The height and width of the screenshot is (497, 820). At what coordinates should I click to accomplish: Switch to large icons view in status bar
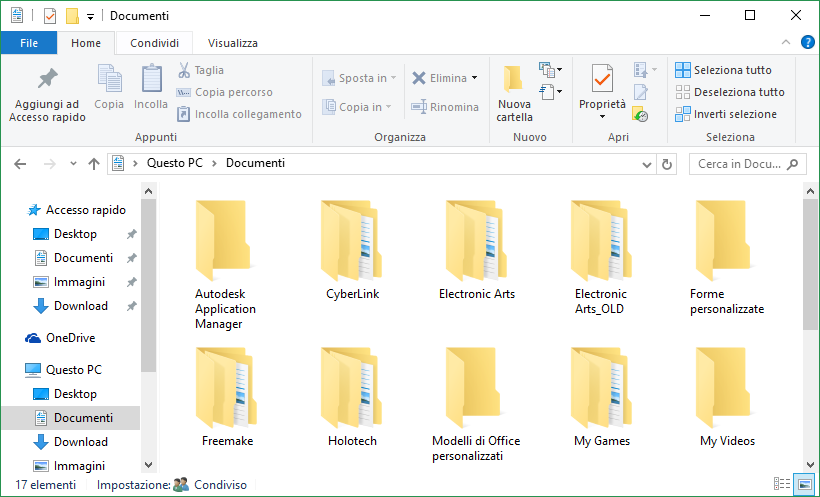point(805,484)
